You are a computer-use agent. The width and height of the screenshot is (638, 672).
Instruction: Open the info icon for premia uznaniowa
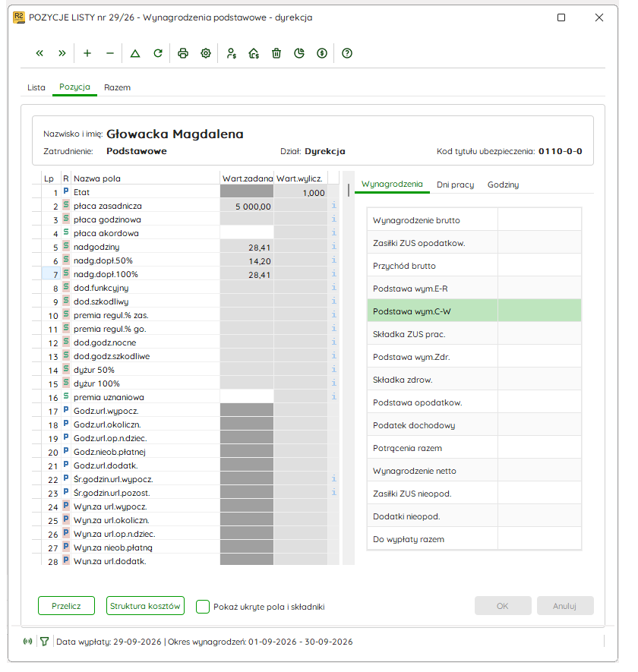point(334,396)
